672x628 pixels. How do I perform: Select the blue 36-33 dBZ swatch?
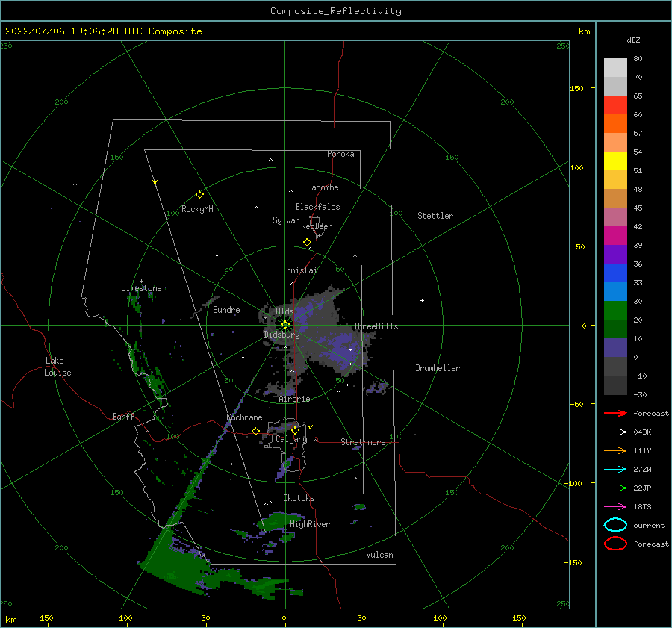pyautogui.click(x=615, y=273)
